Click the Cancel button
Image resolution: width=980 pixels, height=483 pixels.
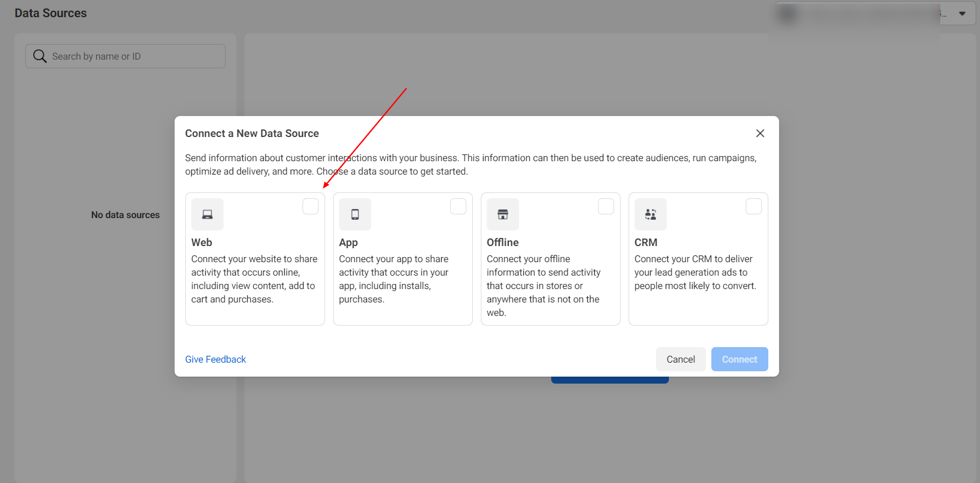681,359
